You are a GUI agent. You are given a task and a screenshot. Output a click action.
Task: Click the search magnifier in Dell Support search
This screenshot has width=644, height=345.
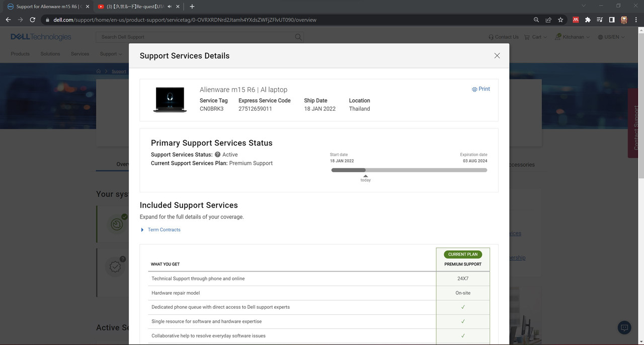(298, 37)
